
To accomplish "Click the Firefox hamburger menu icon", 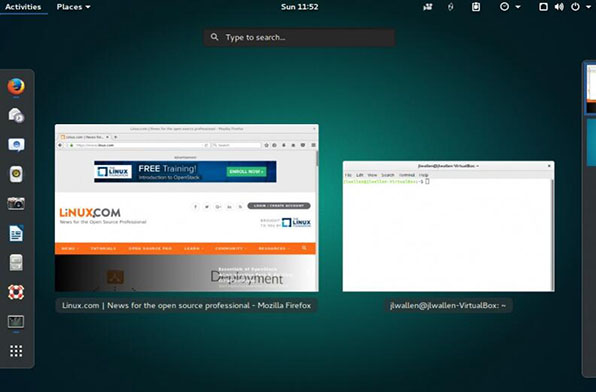I will (x=313, y=145).
